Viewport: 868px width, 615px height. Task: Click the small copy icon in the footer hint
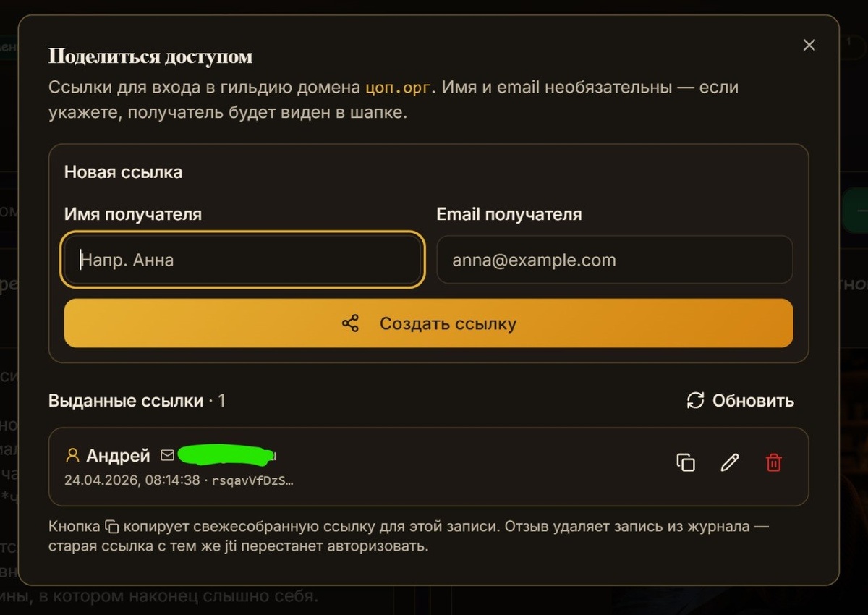(x=111, y=527)
